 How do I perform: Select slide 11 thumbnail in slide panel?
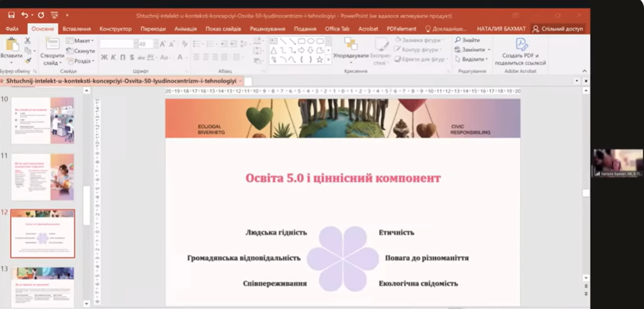(x=42, y=176)
